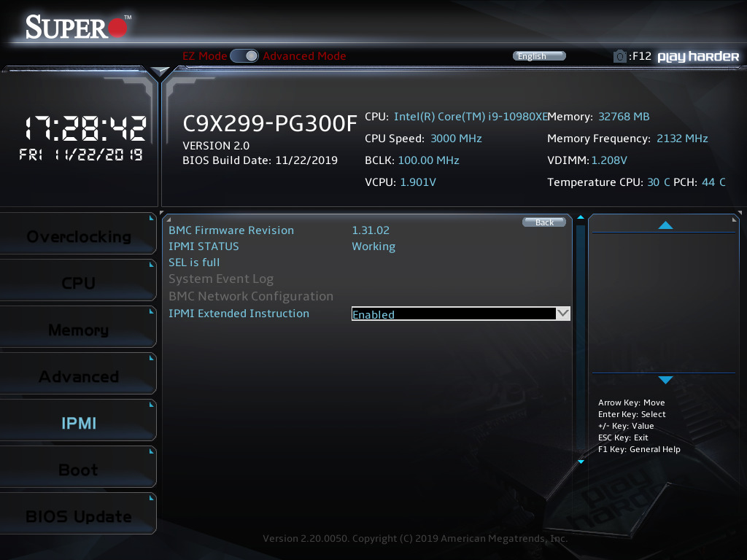Click the C9X299-PG300F board name
This screenshot has width=747, height=560.
(x=270, y=124)
